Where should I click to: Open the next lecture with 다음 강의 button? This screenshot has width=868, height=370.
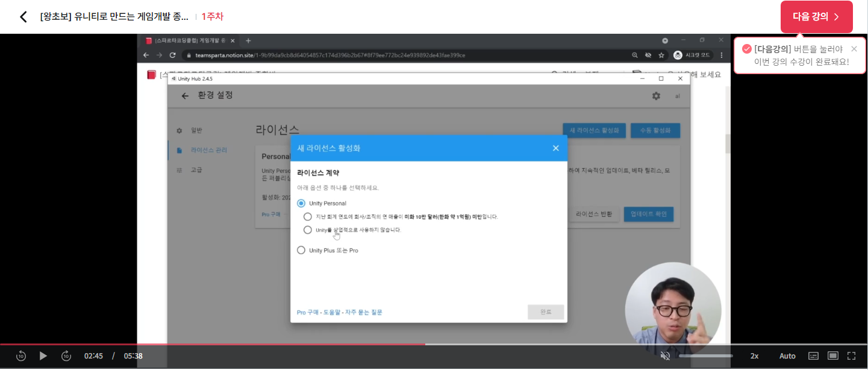pyautogui.click(x=816, y=17)
